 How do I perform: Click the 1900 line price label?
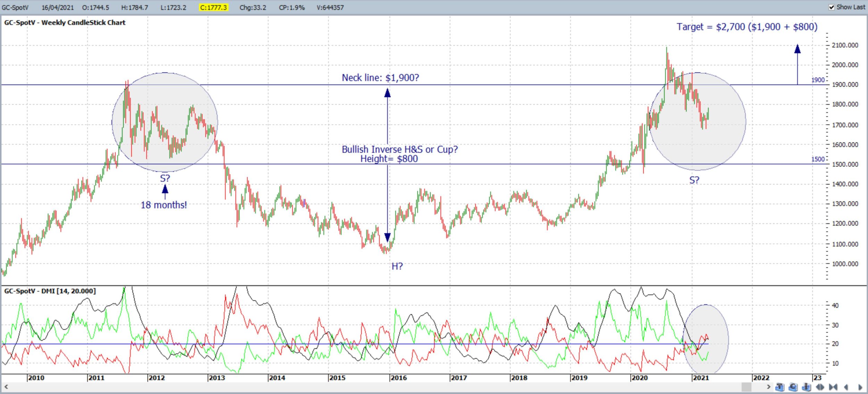tap(818, 80)
